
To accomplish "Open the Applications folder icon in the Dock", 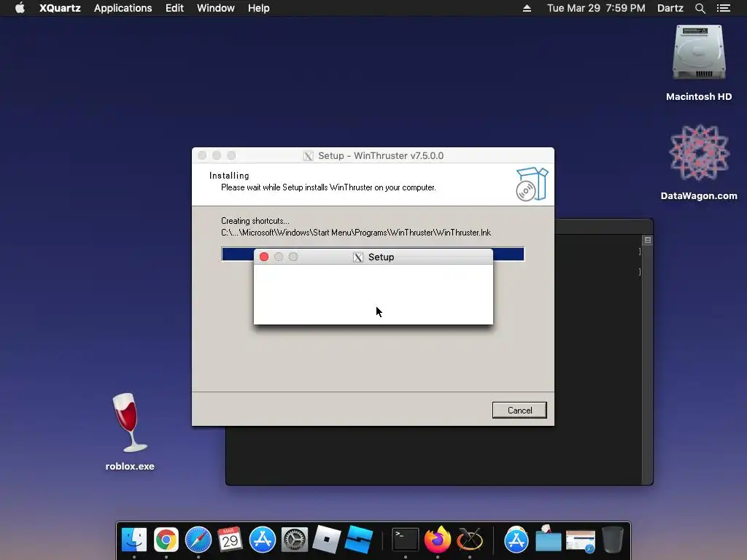I will pyautogui.click(x=516, y=540).
